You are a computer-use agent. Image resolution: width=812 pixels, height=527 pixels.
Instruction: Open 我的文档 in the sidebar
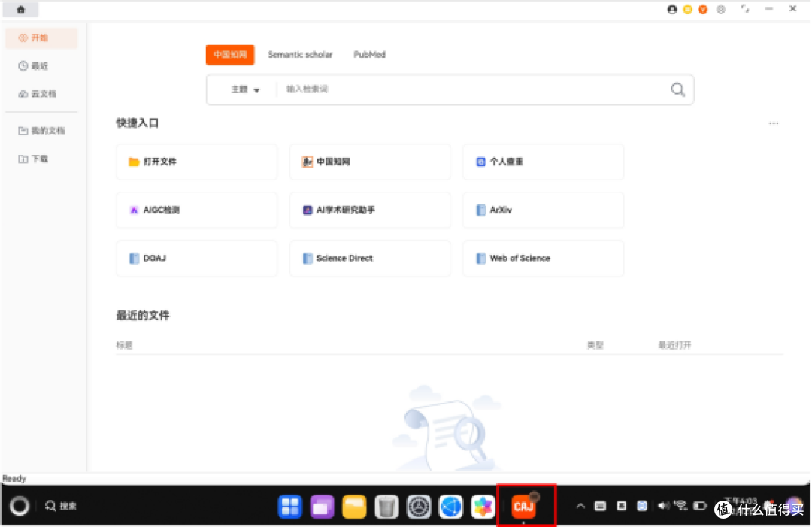(x=41, y=131)
